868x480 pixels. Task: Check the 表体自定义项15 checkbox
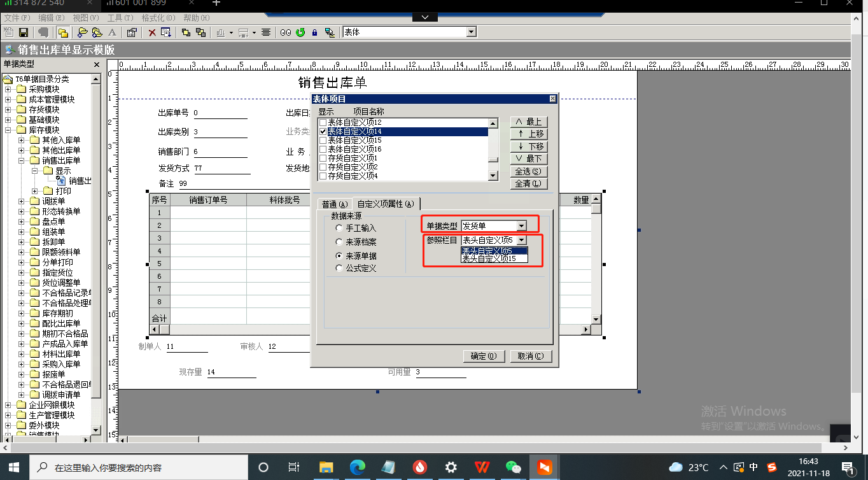pyautogui.click(x=323, y=140)
